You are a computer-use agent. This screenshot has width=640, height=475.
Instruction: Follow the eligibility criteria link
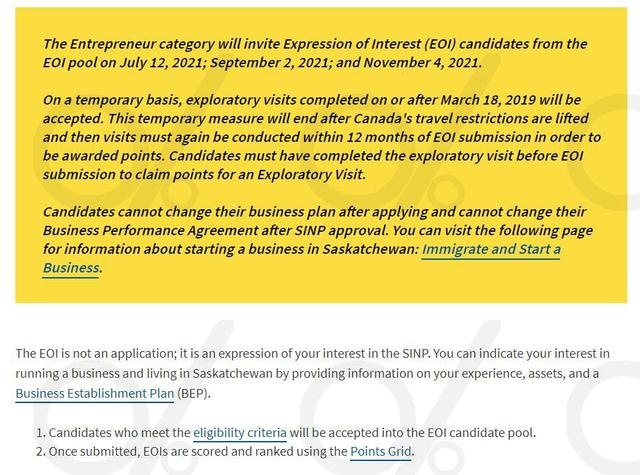240,433
